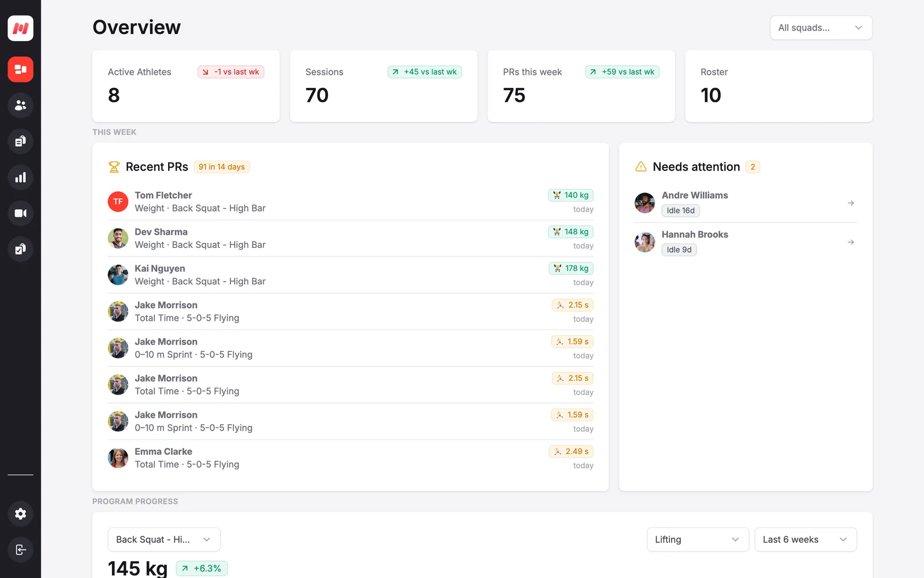This screenshot has height=578, width=924.
Task: Open the programs documents sidebar icon
Action: point(20,141)
